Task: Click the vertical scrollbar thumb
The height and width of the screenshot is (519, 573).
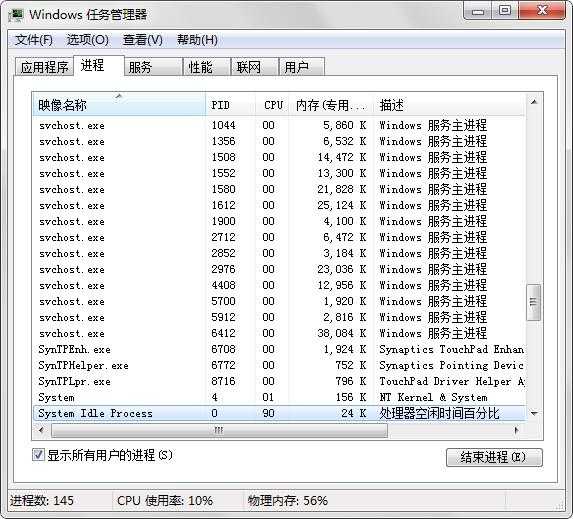Action: 534,302
